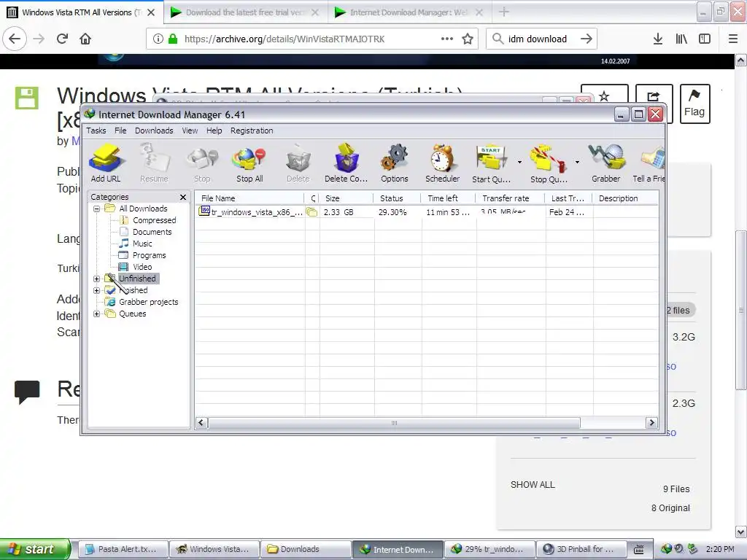Screen dimensions: 747x560
Task: Open Start Queue dropdown arrow
Action: (519, 163)
